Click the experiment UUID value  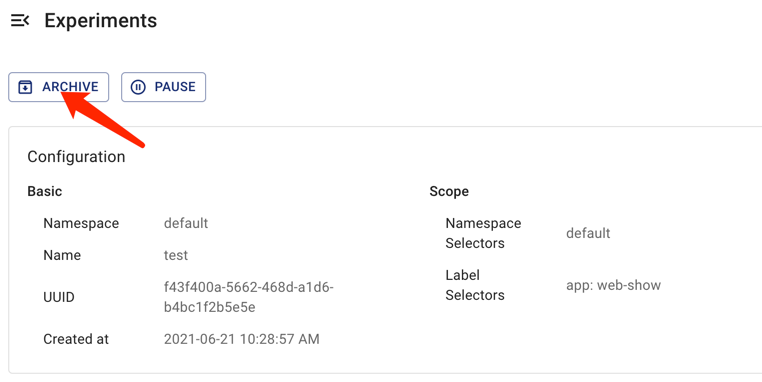point(249,297)
